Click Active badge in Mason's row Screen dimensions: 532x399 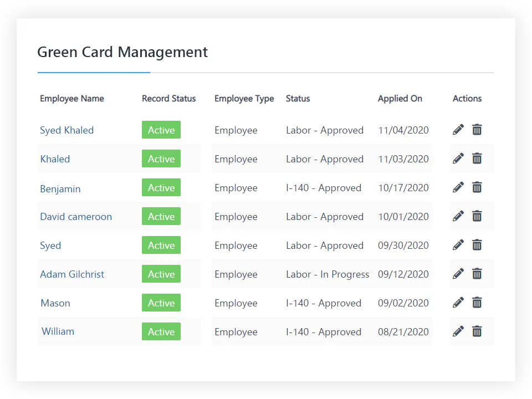click(x=161, y=303)
